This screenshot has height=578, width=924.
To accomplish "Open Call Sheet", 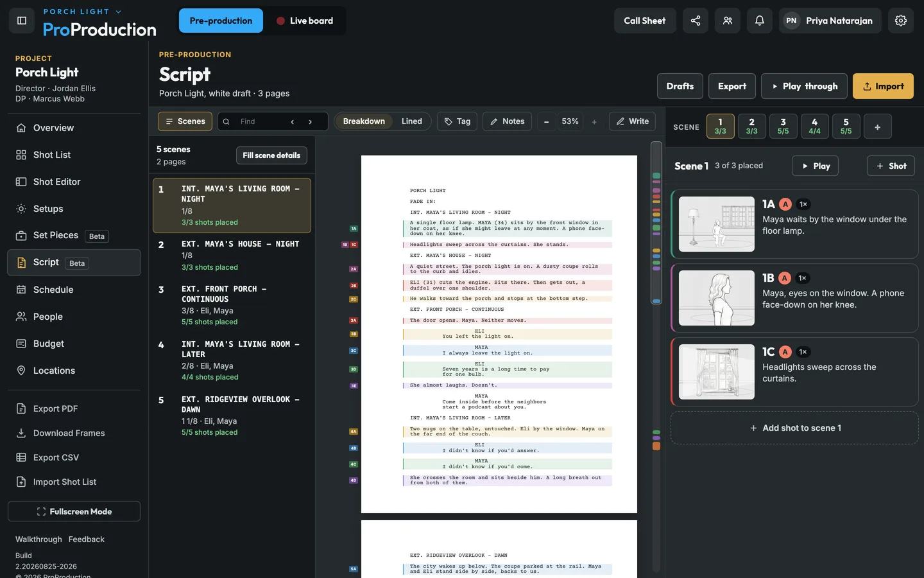I will (644, 21).
